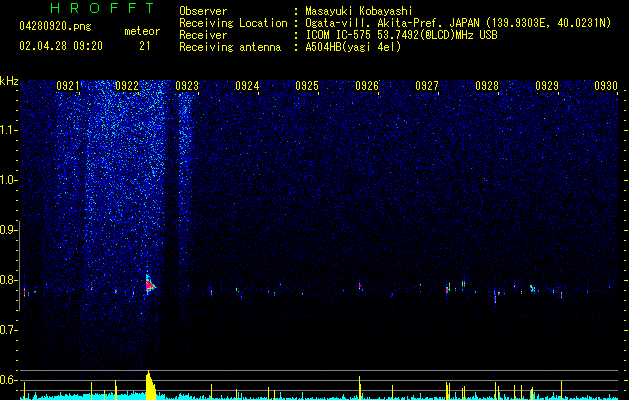Select the file name 04280920.png

tap(55, 27)
